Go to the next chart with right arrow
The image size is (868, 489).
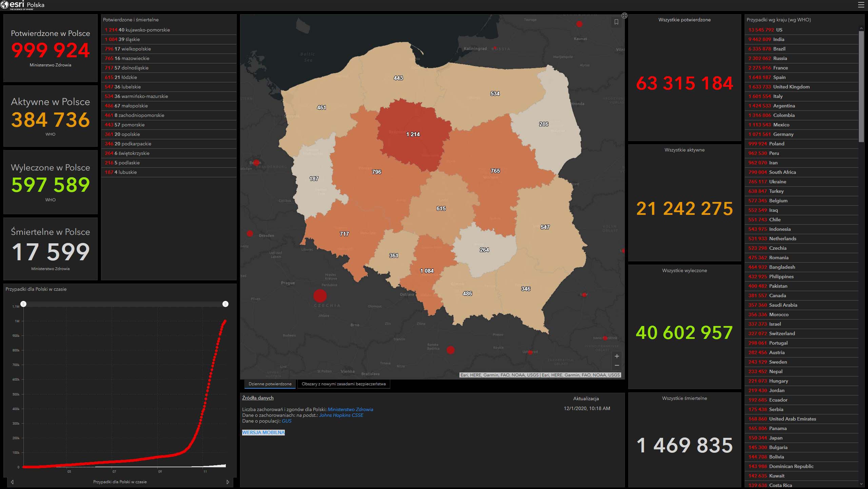point(228,482)
